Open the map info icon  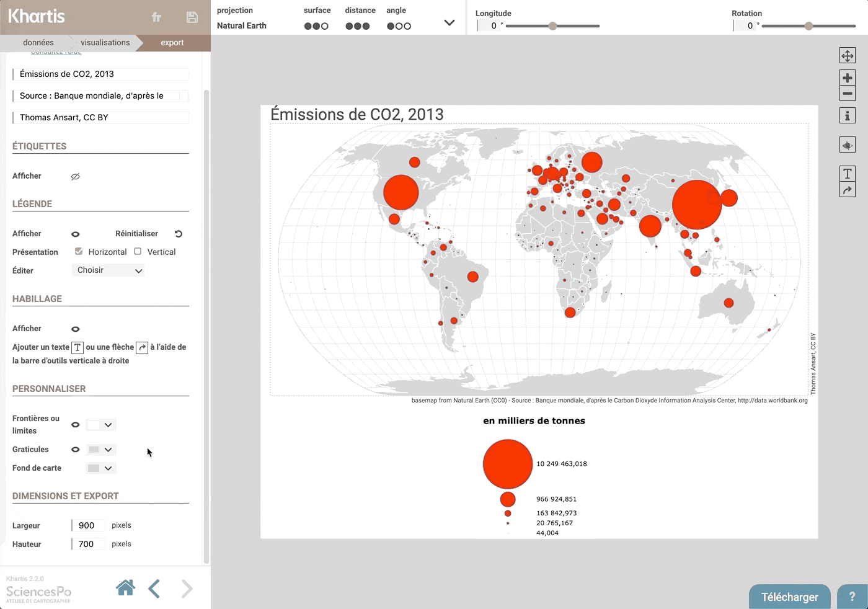click(x=847, y=116)
